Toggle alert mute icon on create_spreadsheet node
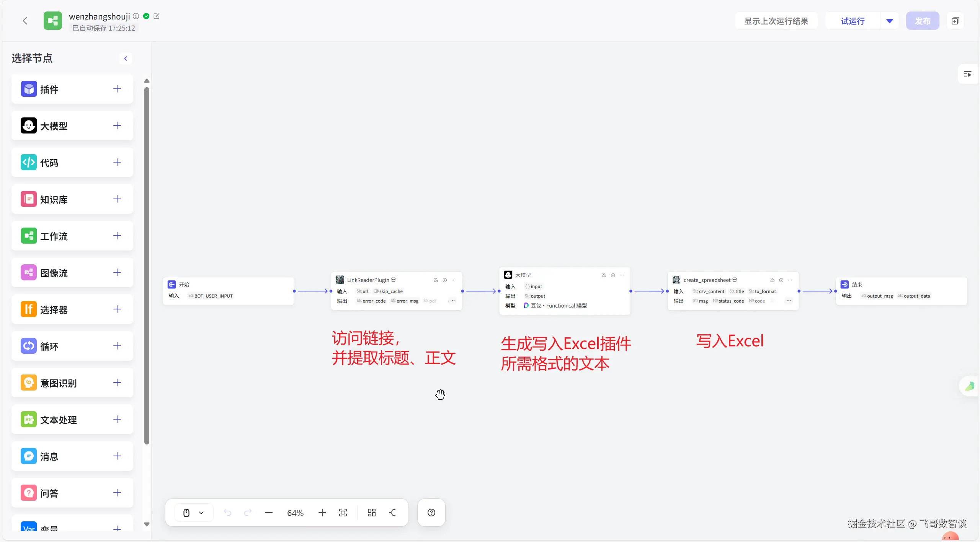Viewport: 980px width, 542px height. (772, 280)
